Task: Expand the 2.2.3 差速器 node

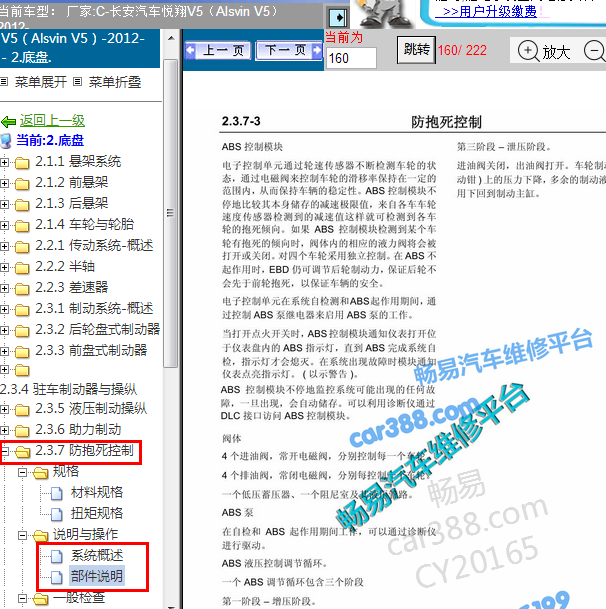Action: [4, 288]
